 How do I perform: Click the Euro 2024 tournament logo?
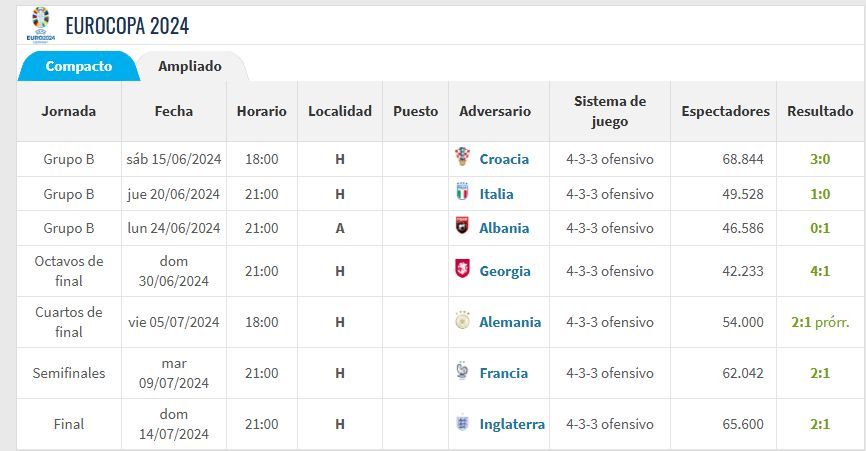tap(41, 23)
